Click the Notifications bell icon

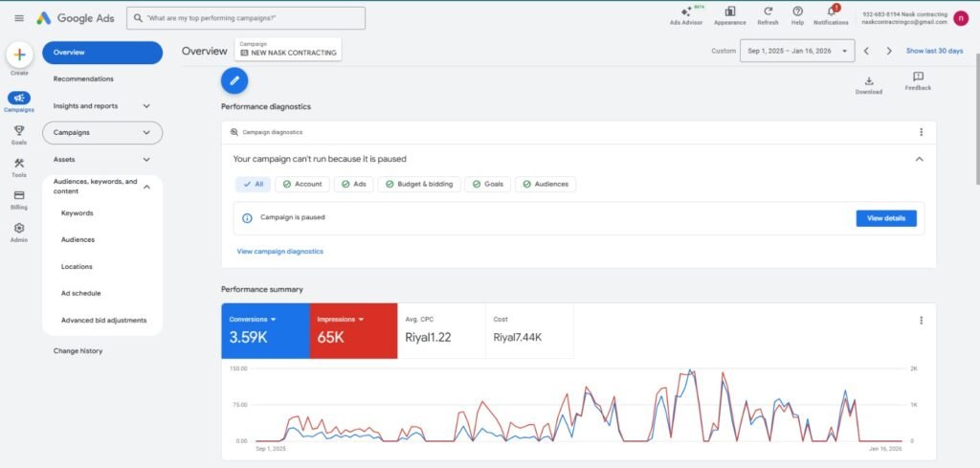coord(831,11)
